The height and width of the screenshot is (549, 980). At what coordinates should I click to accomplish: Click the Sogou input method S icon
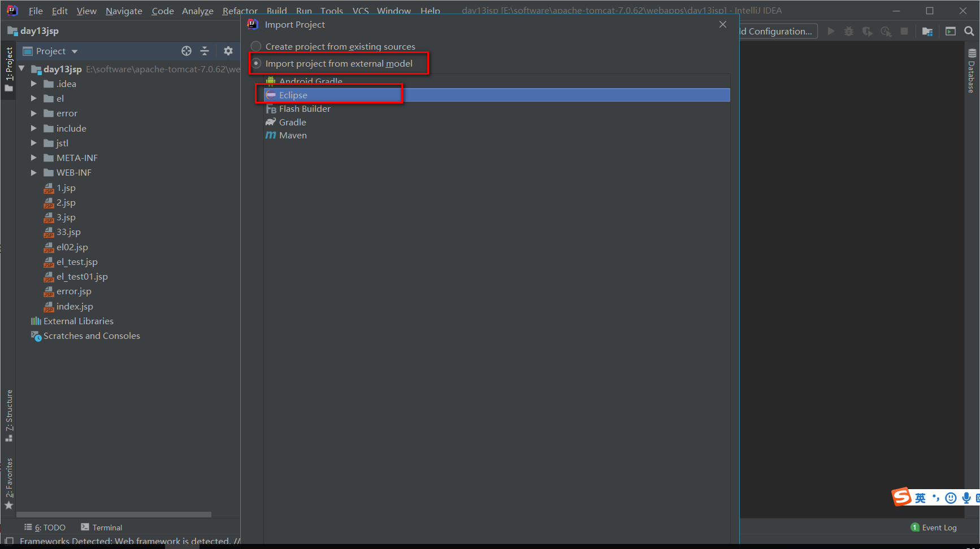point(901,497)
